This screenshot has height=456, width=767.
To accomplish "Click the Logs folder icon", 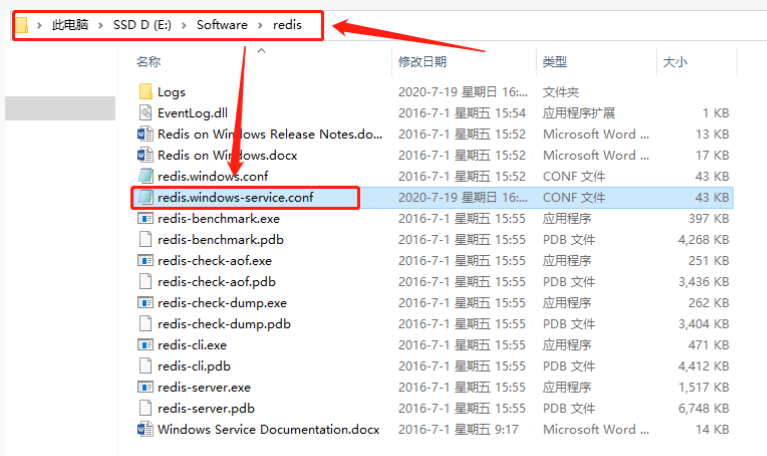I will (145, 91).
